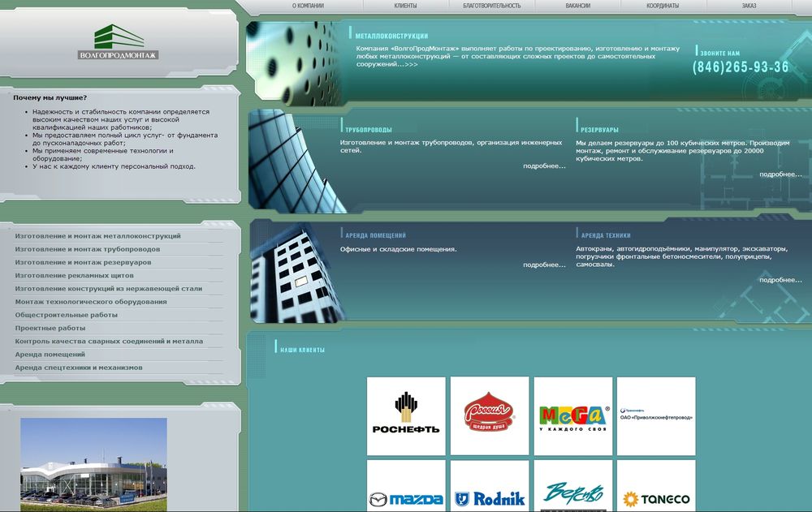Viewport: 812px width, 512px height.
Task: Open the Резервуары section heading
Action: click(x=599, y=130)
